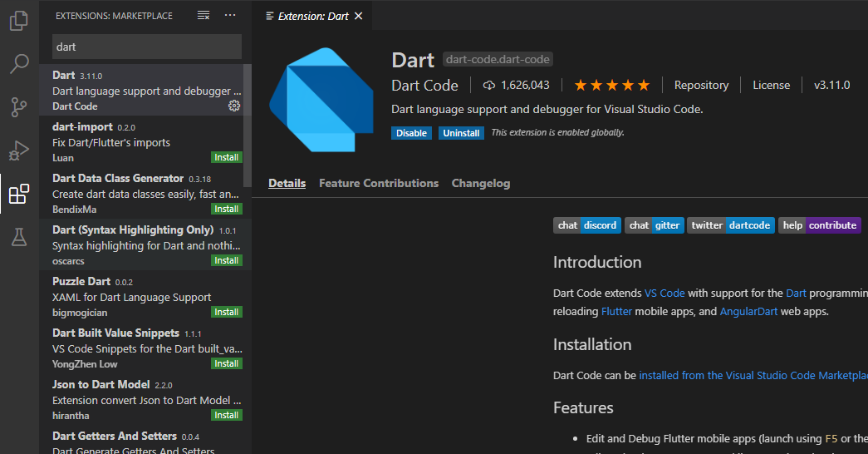Click the dart-code.dart-code identifier label
The height and width of the screenshot is (454, 868).
[x=498, y=59]
